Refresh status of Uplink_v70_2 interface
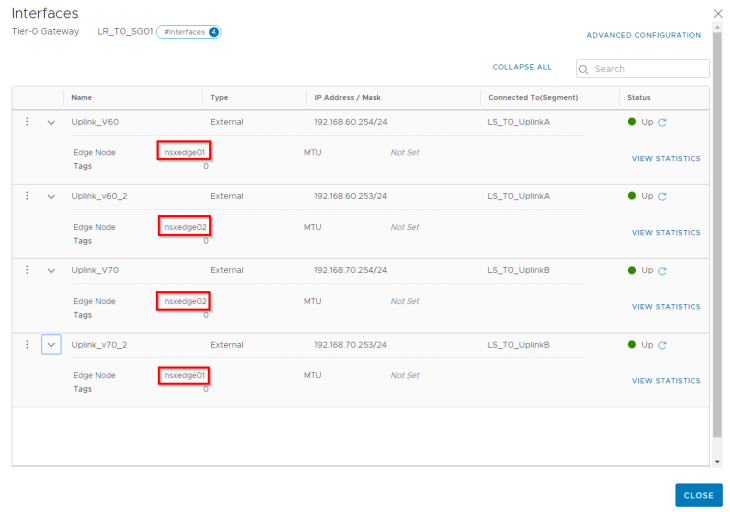 click(x=662, y=345)
